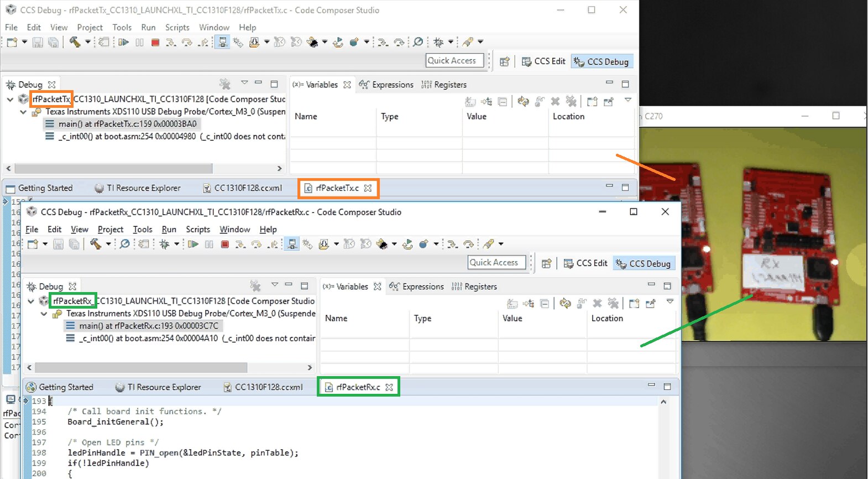The height and width of the screenshot is (479, 868).
Task: Switch to CCS Edit perspective in rfPacketTx window
Action: 543,61
